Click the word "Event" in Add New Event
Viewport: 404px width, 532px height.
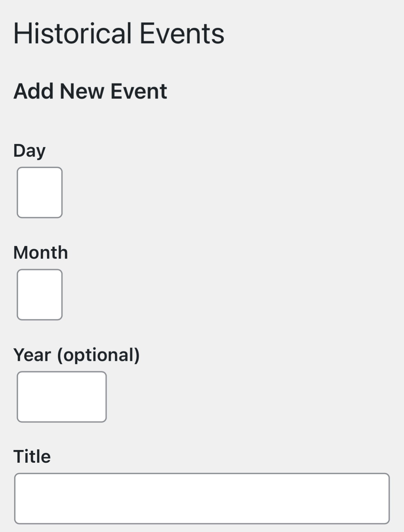[x=139, y=91]
